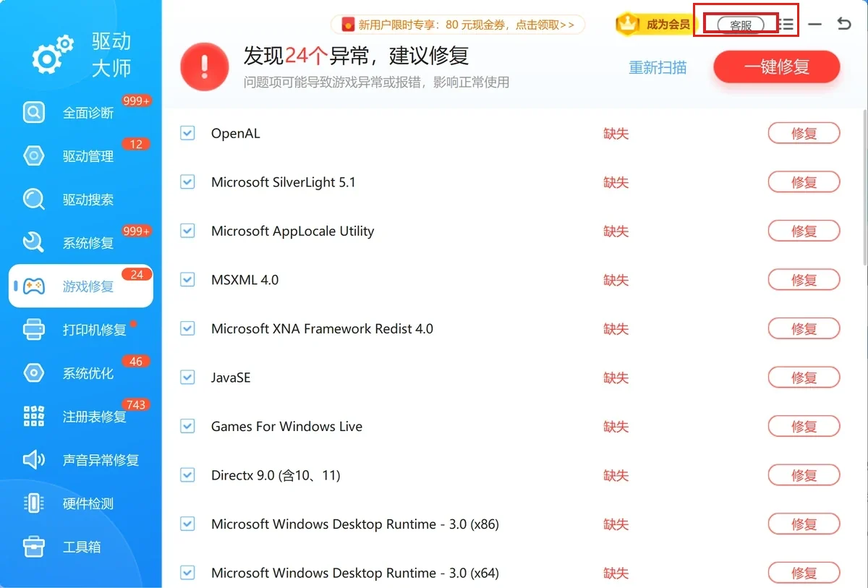This screenshot has height=588, width=868.
Task: Click the 驱动大师 gear logo
Action: [x=53, y=54]
